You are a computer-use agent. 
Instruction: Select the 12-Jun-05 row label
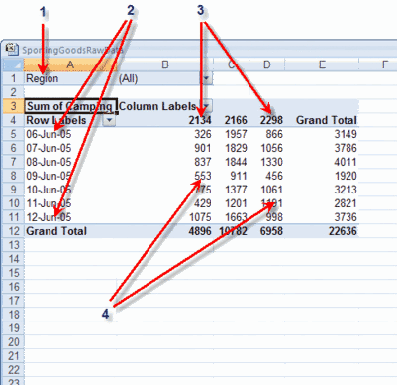(x=49, y=217)
